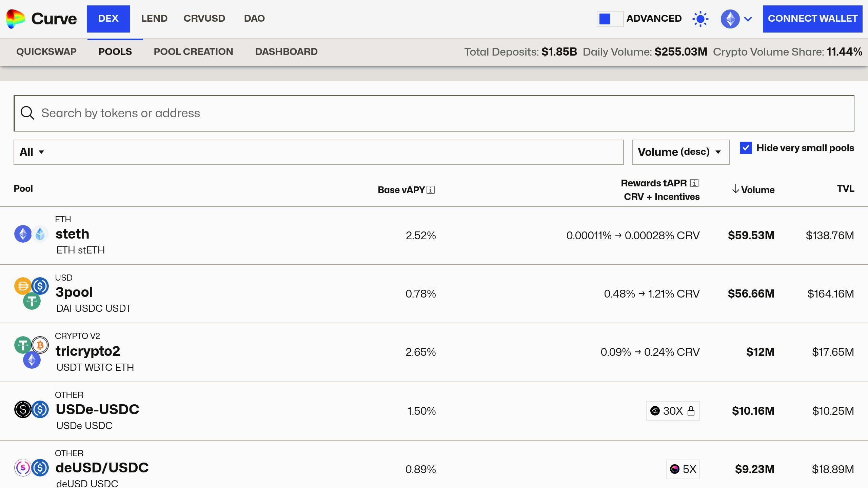Viewport: 868px width, 488px height.
Task: Click 3pool TVL $164.16M
Action: point(831,293)
